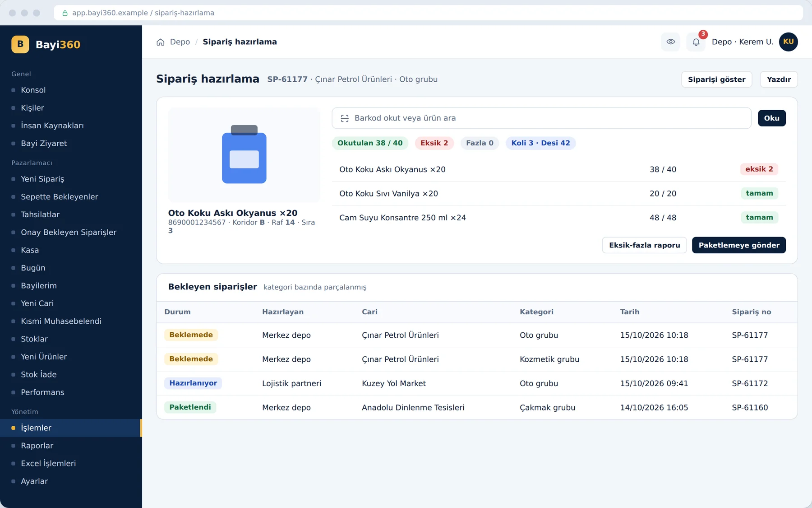
Task: Click the Hazırlanıyor status badge
Action: [x=193, y=383]
